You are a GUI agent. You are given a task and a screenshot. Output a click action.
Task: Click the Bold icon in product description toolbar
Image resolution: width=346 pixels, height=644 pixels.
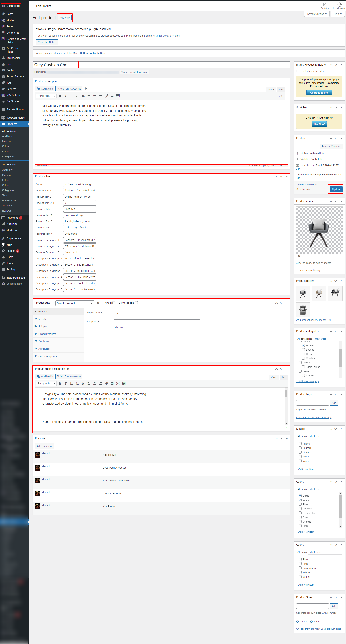click(60, 96)
